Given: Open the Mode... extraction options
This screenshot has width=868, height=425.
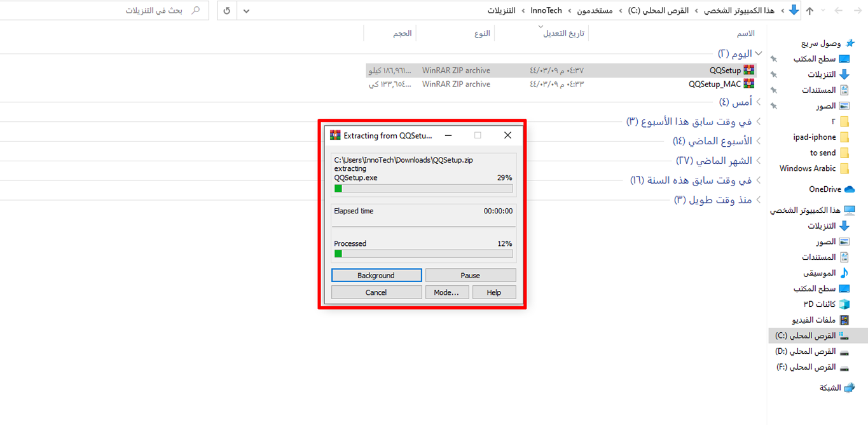Looking at the screenshot, I should pos(446,292).
